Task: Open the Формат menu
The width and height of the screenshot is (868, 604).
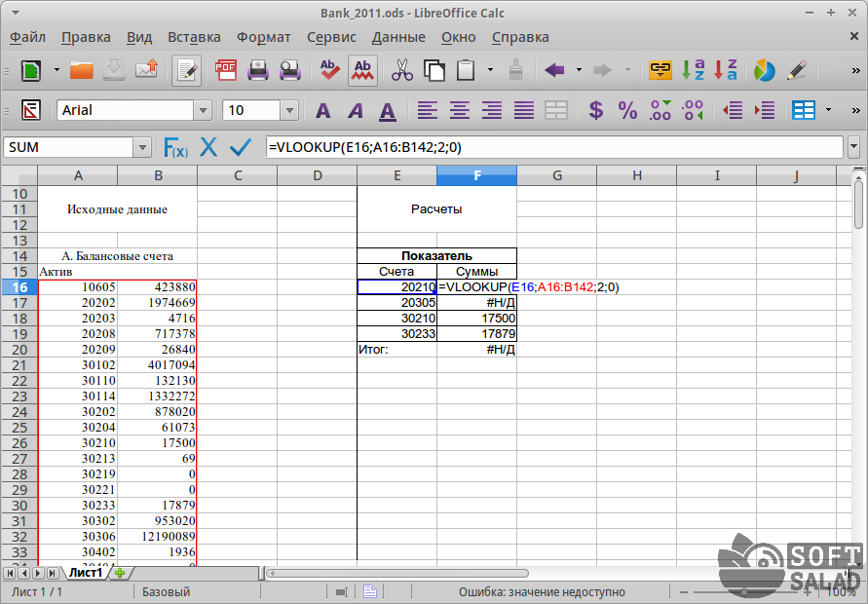Action: coord(263,37)
